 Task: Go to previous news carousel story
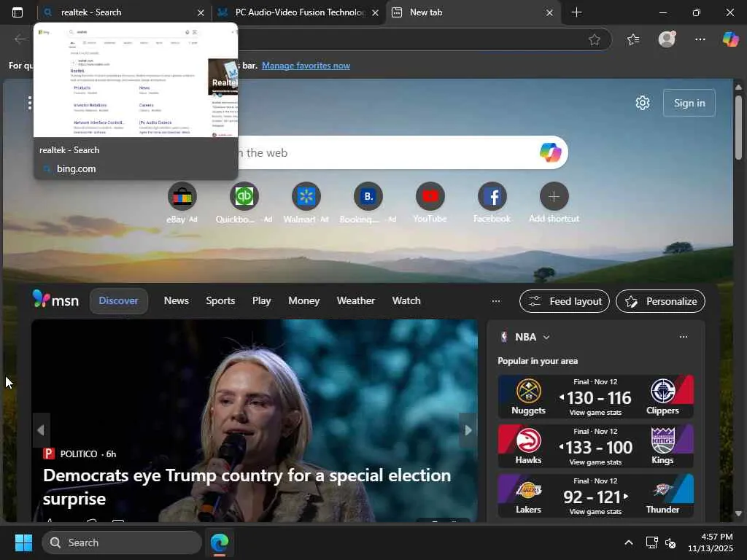(x=41, y=430)
